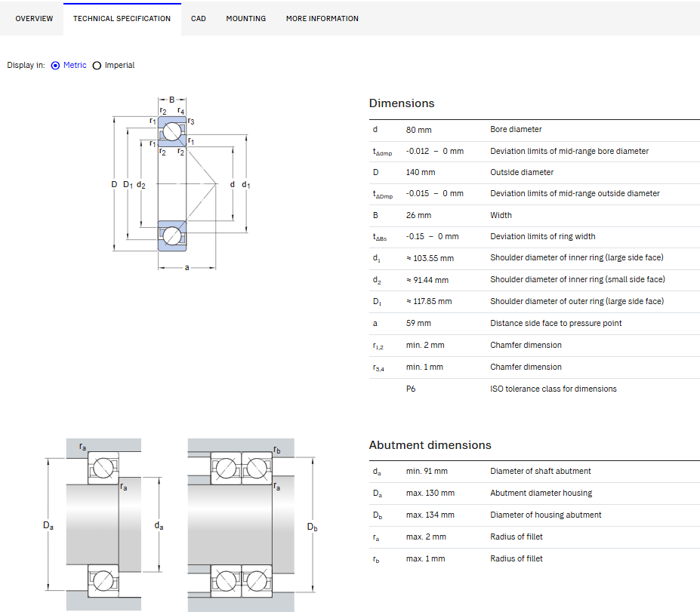Click the value ≈ 103.55 mm

pos(430,258)
